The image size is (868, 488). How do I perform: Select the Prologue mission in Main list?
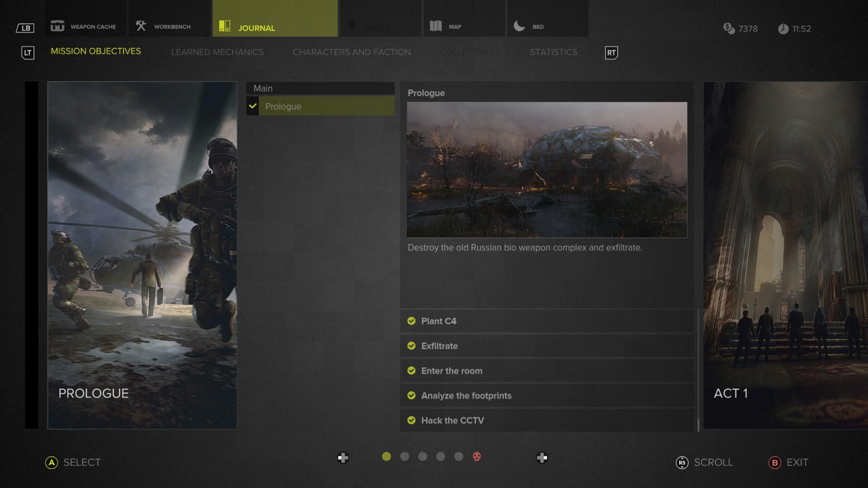(x=321, y=107)
